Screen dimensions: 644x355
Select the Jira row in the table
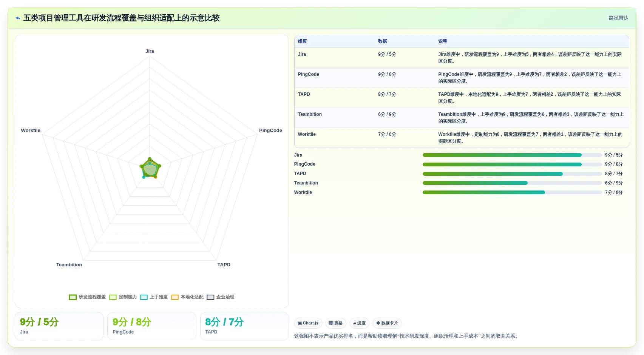click(462, 58)
